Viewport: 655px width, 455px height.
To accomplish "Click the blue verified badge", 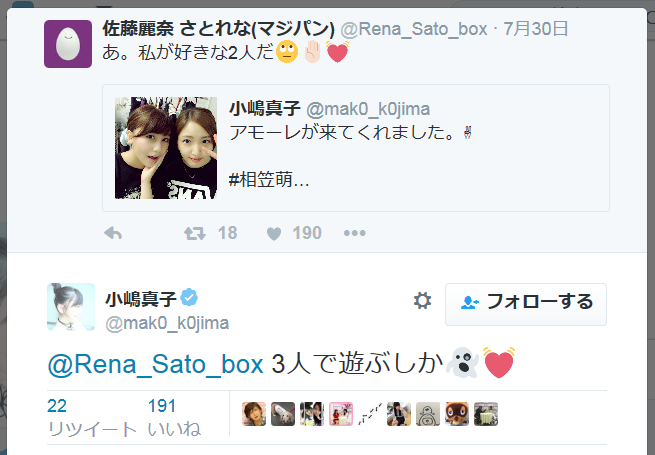I will pyautogui.click(x=190, y=298).
